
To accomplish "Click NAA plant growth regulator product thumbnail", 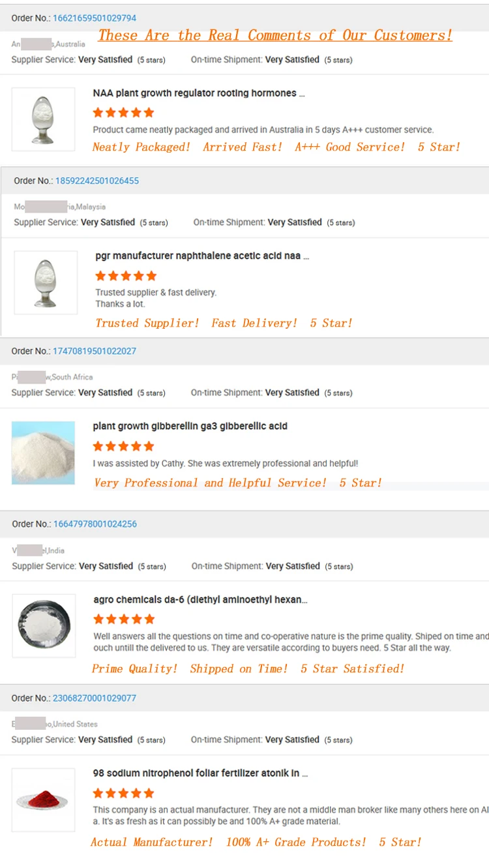I will point(43,119).
